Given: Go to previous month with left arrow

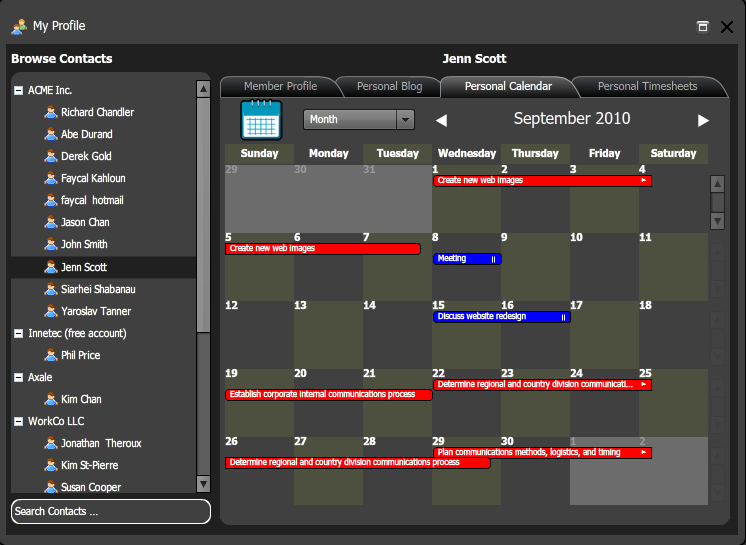Looking at the screenshot, I should [x=441, y=121].
